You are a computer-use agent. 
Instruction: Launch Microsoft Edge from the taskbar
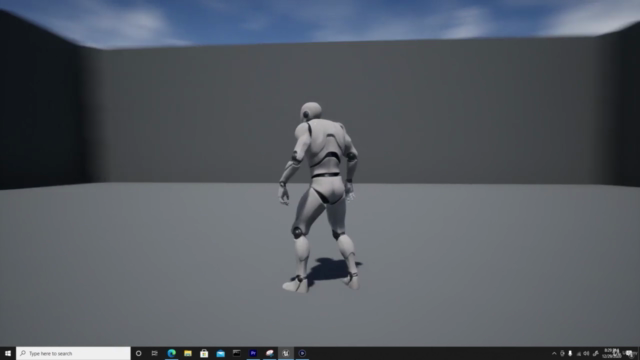click(x=171, y=353)
